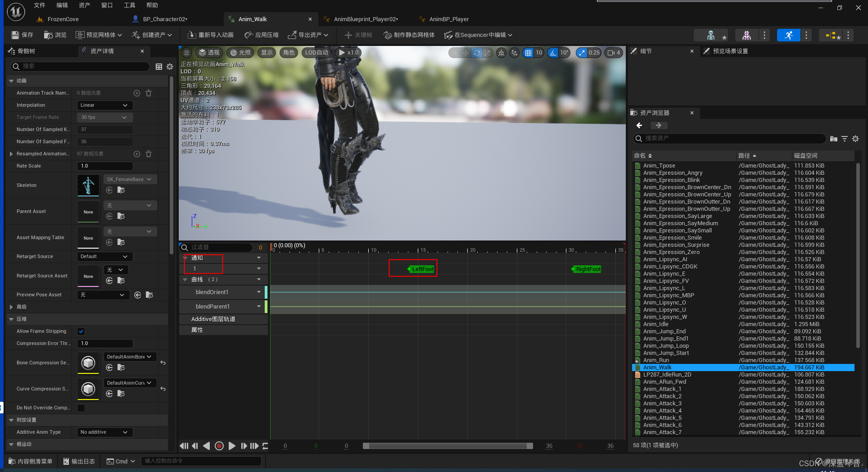Expand the Resampled Animation array
The image size is (868, 472).
click(11, 154)
